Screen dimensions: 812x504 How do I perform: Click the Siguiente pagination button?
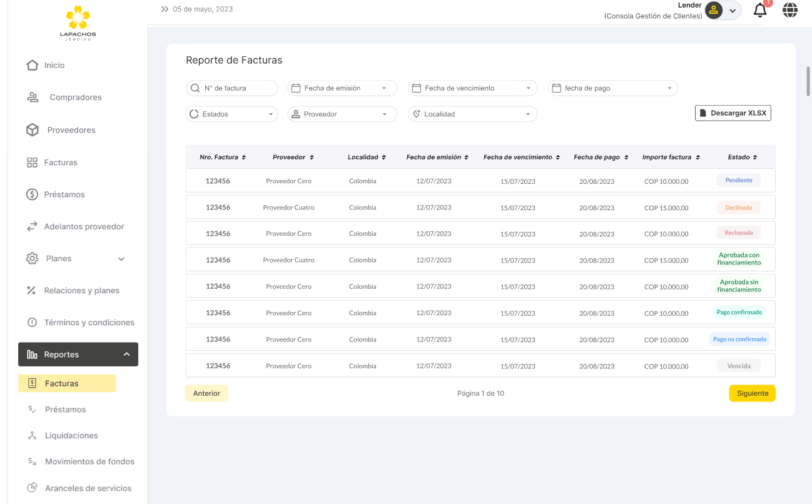coord(752,393)
